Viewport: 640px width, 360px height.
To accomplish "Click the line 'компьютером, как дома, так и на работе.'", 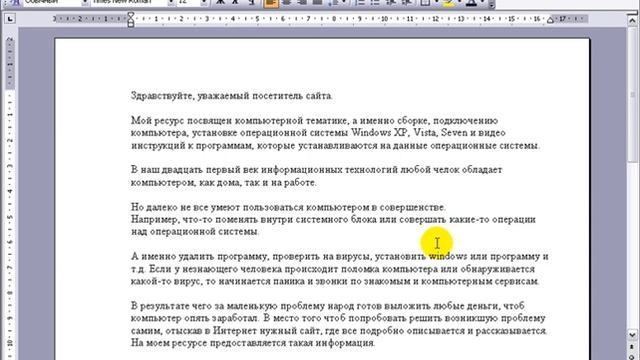I will tap(224, 182).
